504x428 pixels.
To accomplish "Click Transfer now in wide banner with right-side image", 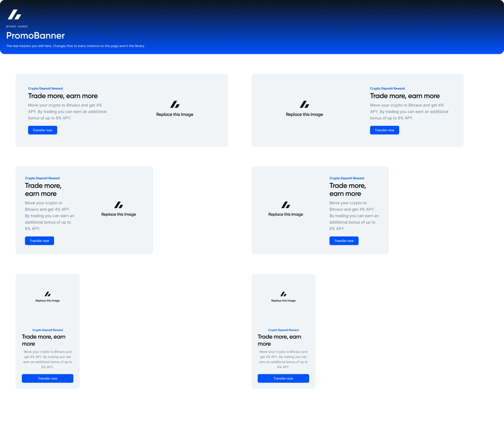I will (x=43, y=130).
